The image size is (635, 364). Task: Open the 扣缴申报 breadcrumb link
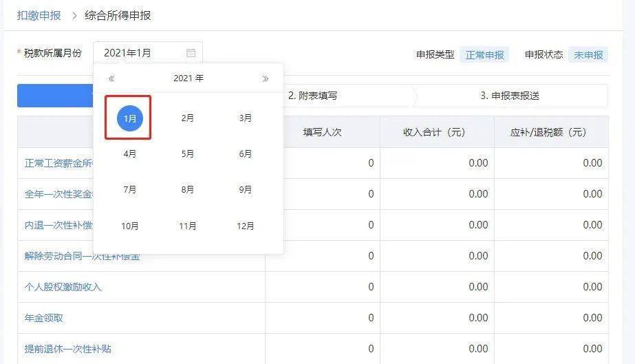point(39,15)
